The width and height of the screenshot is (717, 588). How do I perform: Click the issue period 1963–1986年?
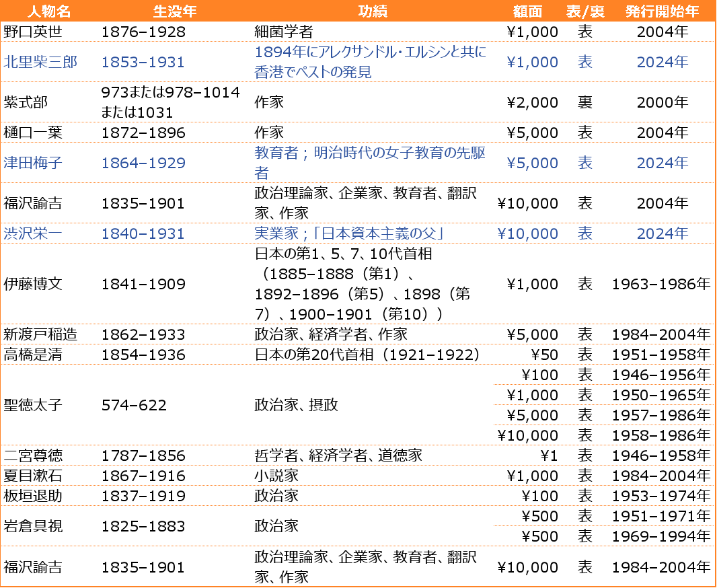pos(661,283)
